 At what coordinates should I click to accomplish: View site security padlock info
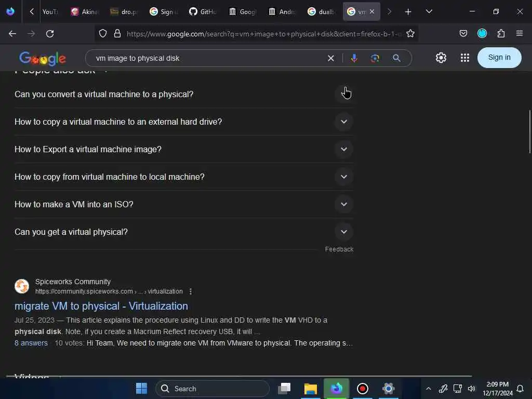117,33
